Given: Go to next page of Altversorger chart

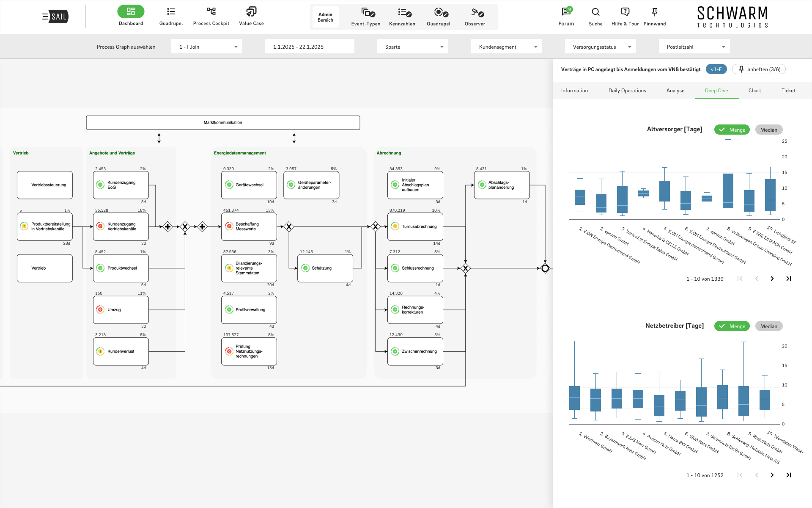Looking at the screenshot, I should click(x=772, y=279).
